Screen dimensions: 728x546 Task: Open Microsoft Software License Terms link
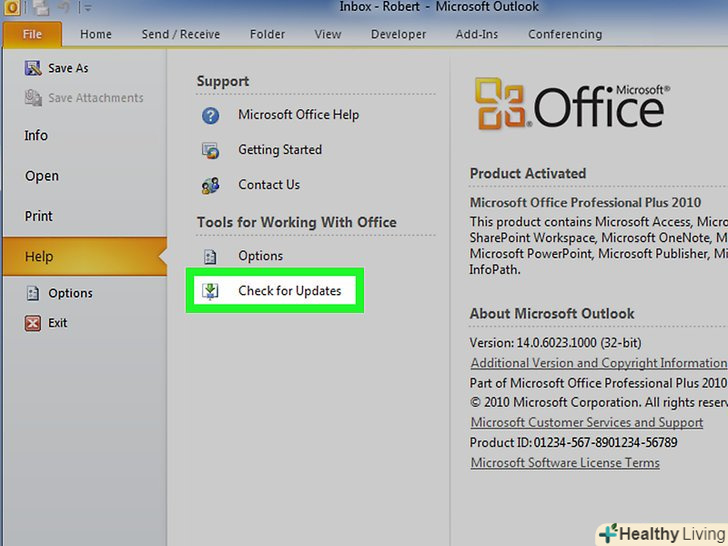565,463
